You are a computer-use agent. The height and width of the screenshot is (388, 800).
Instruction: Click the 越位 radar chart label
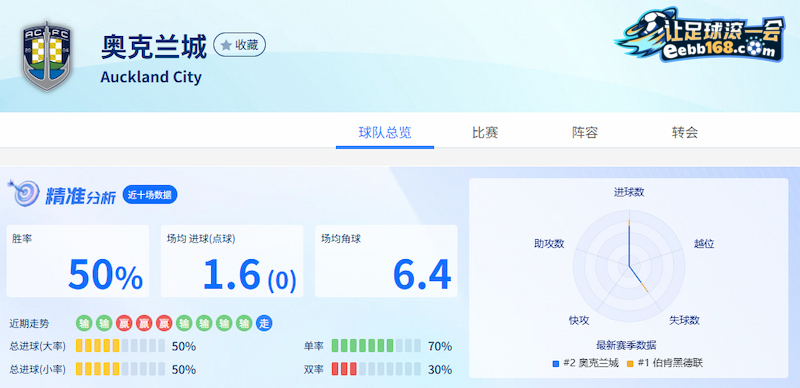(x=704, y=244)
